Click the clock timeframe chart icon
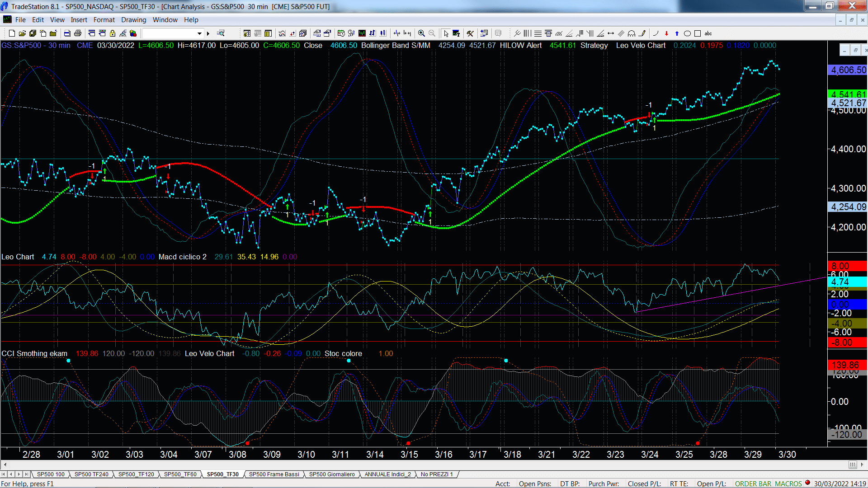 tap(341, 33)
